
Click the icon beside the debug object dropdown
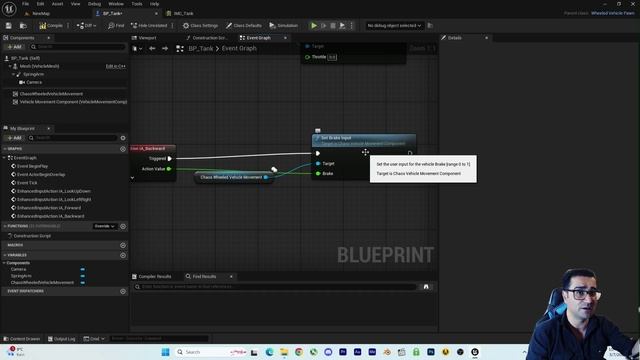(x=430, y=25)
